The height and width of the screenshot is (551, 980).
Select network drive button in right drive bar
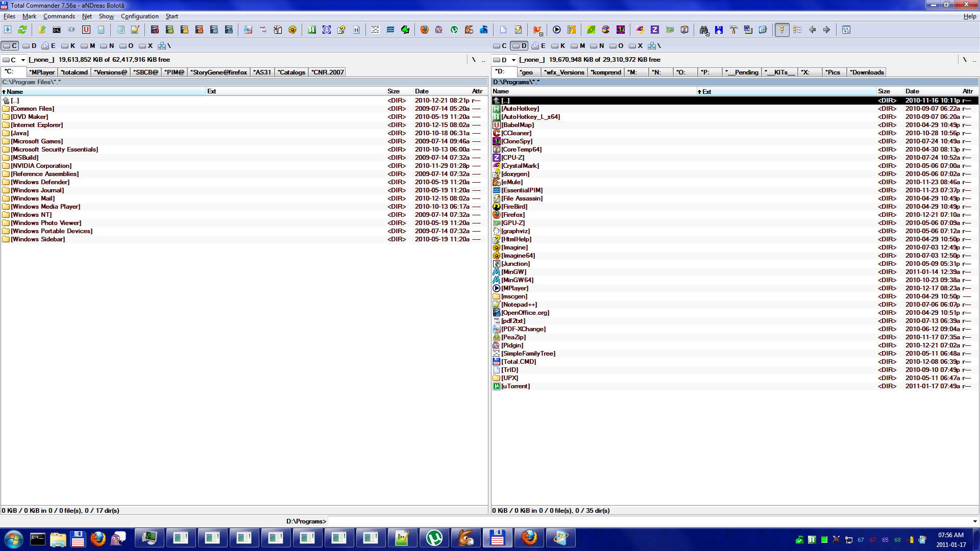[654, 46]
